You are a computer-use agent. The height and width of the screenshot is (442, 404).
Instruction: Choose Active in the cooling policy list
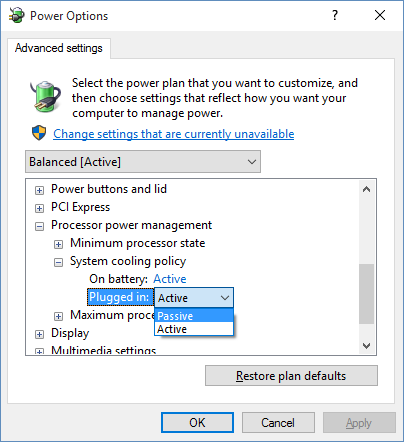click(x=194, y=329)
